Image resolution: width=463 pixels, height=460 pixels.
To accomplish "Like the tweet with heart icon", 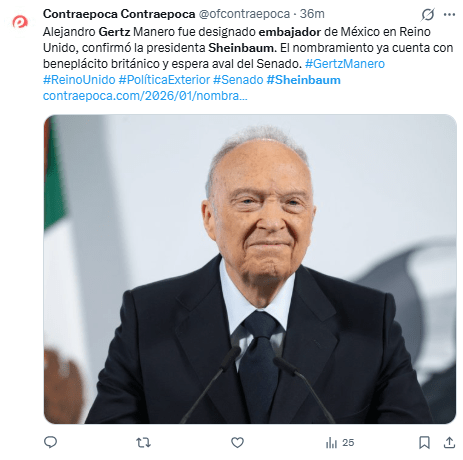I will tap(237, 442).
